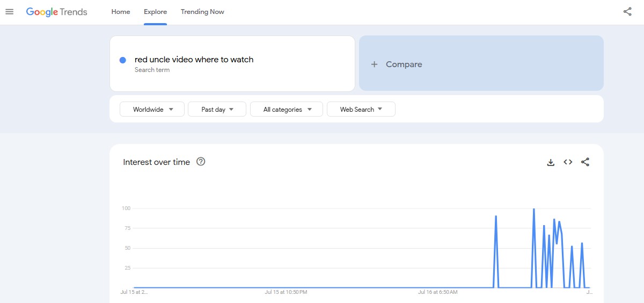Click the 25 y-axis value
The height and width of the screenshot is (303, 644).
pos(127,268)
